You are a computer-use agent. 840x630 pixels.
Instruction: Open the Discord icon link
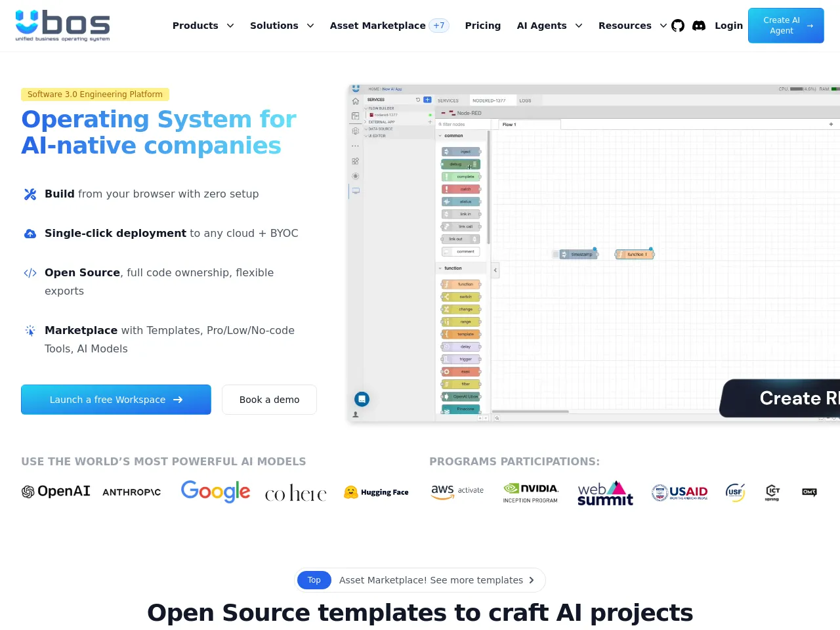699,26
